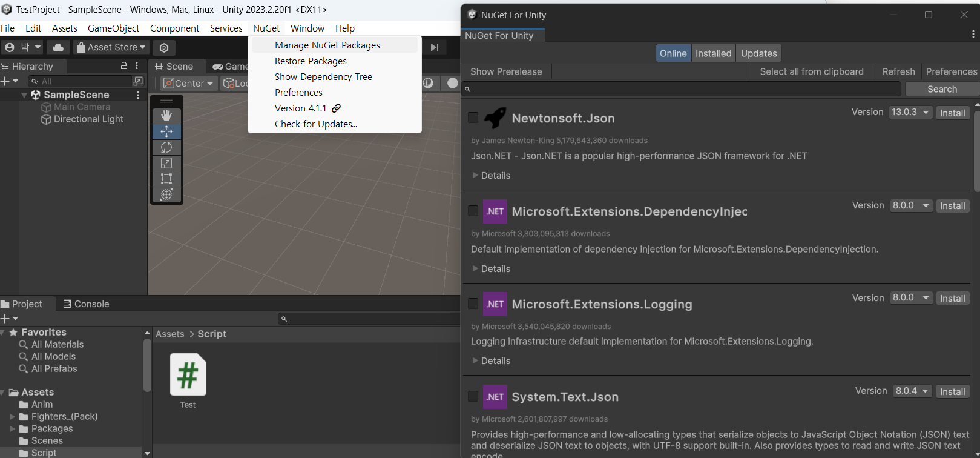Select the Rect tool in Scene toolbar
Viewport: 980px width, 458px height.
166,178
